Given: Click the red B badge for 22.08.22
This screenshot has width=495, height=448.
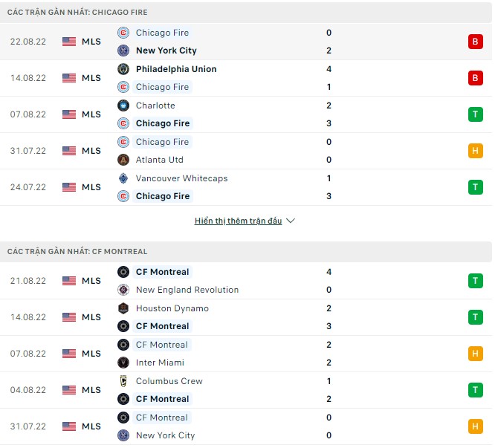Looking at the screenshot, I should [475, 42].
